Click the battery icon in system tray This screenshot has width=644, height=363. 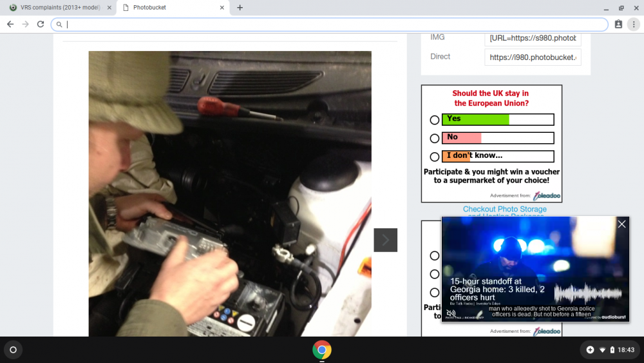(x=612, y=350)
